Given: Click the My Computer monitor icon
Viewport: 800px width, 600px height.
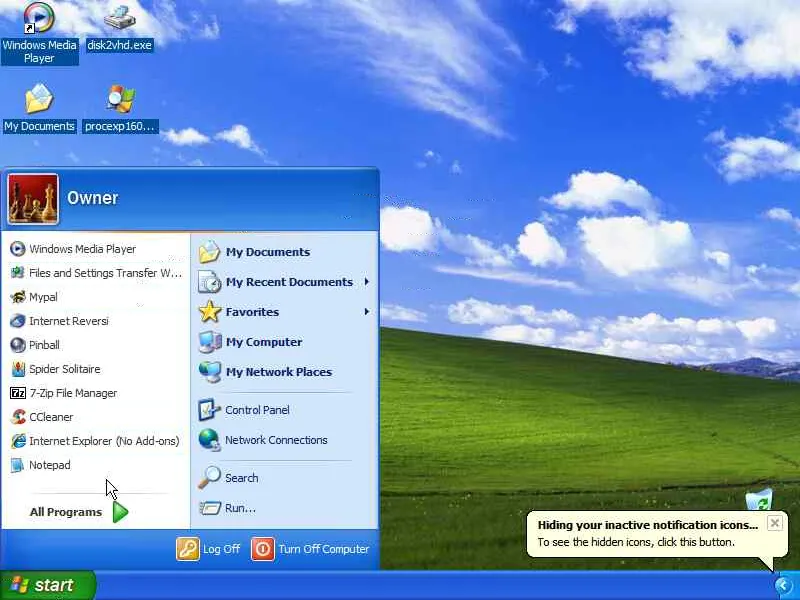Looking at the screenshot, I should (x=209, y=342).
